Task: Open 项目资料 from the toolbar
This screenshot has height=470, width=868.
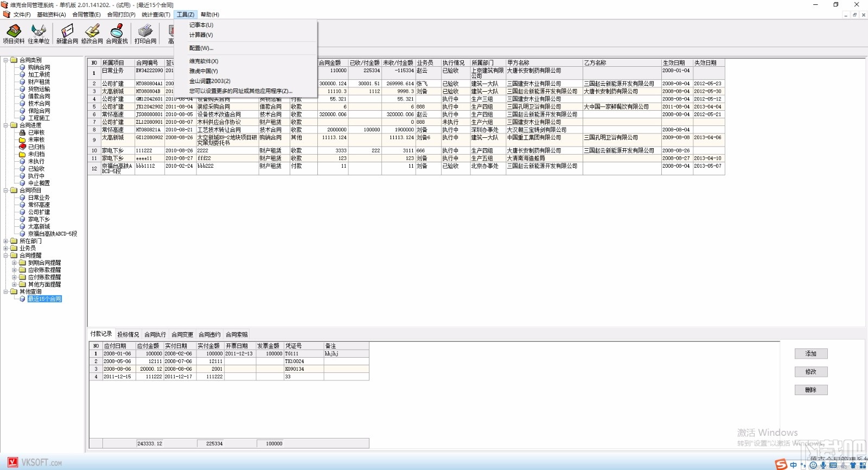Action: pos(14,34)
